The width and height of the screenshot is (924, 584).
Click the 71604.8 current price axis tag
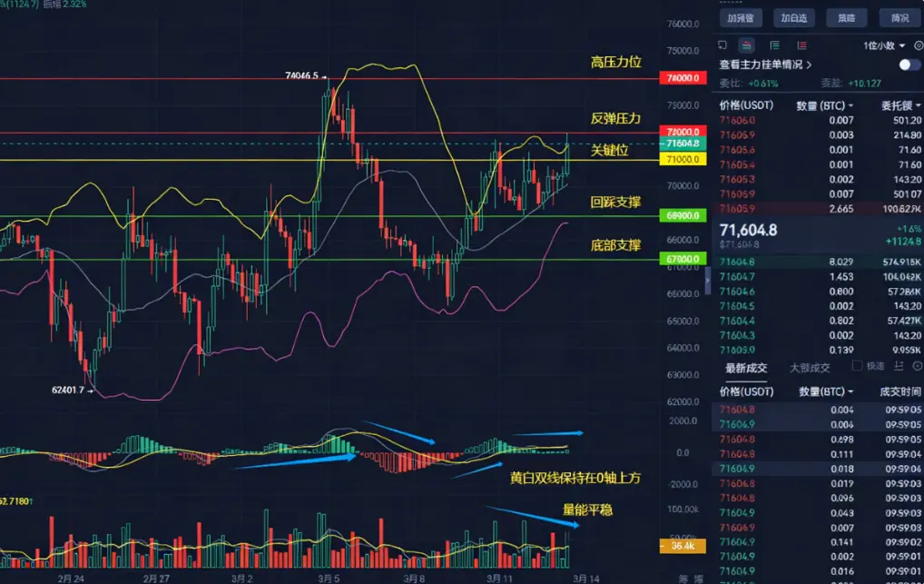pos(683,144)
